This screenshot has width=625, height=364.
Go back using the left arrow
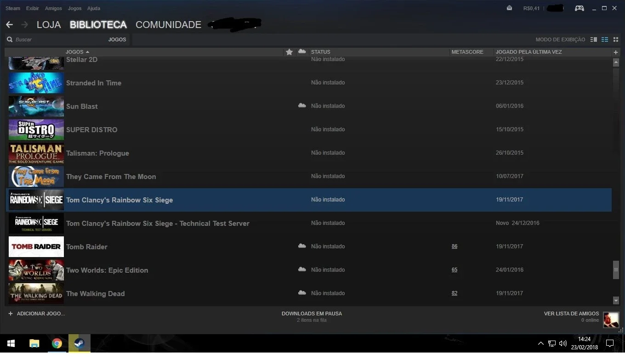9,24
